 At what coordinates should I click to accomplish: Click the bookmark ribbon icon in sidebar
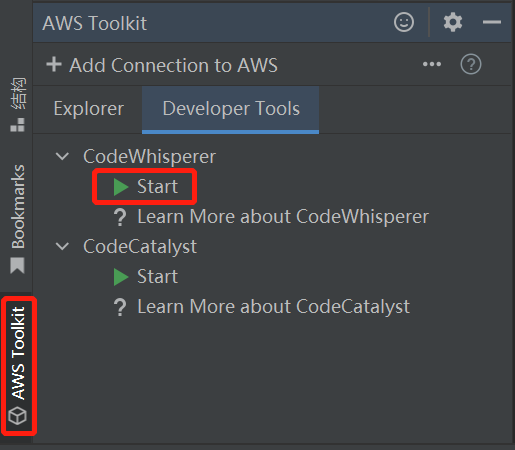(x=17, y=265)
